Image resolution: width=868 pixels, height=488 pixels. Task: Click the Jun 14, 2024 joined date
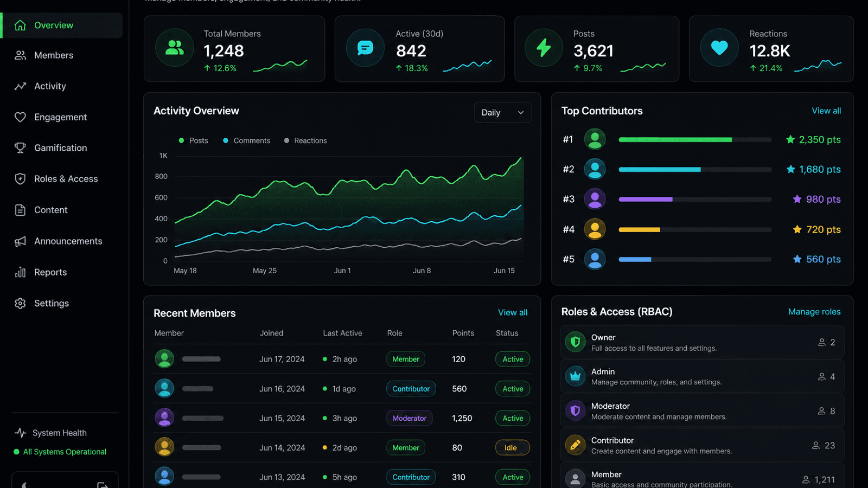coord(282,448)
